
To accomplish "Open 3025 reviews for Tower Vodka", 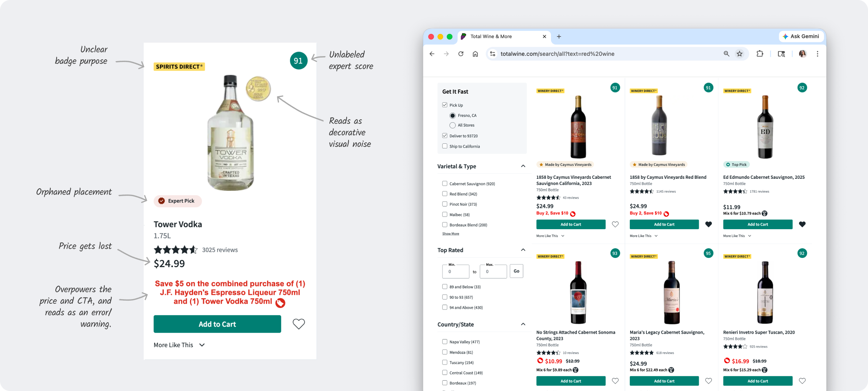I will (x=220, y=250).
